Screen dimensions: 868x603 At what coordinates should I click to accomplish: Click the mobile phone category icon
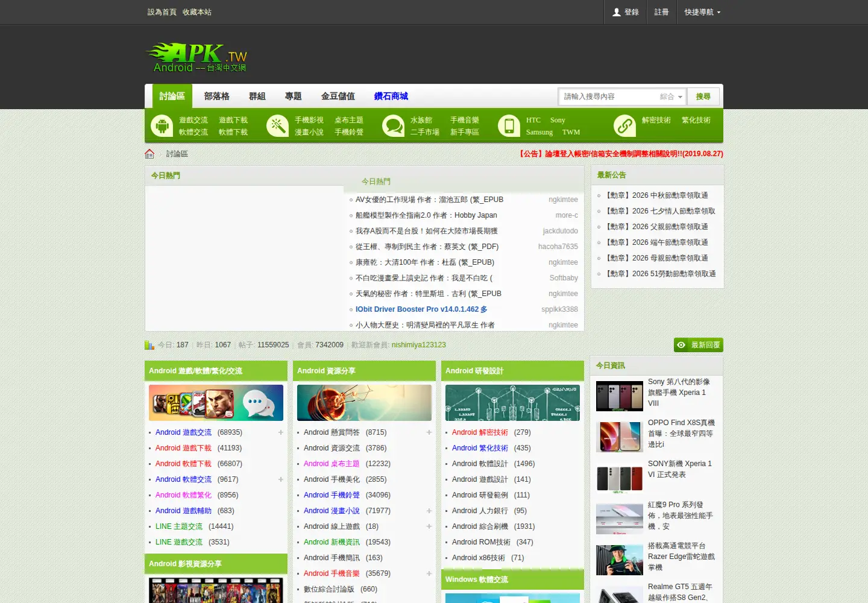tap(509, 126)
